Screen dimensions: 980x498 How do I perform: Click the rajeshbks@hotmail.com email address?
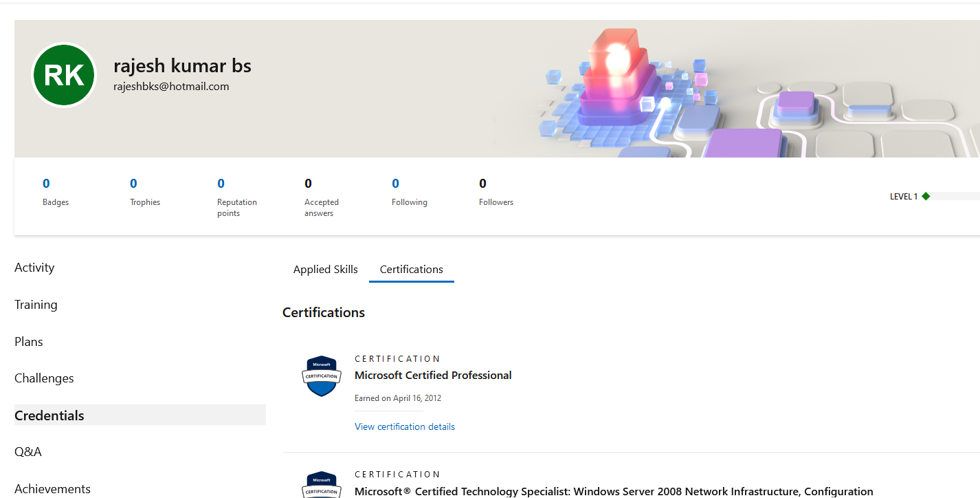click(x=171, y=87)
